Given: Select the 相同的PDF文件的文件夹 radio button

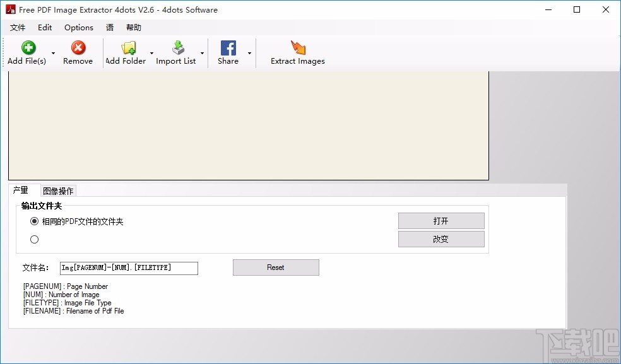Looking at the screenshot, I should tap(35, 221).
